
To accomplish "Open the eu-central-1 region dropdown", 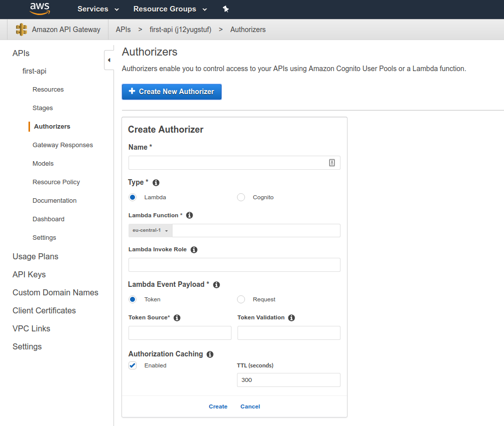I will [150, 230].
